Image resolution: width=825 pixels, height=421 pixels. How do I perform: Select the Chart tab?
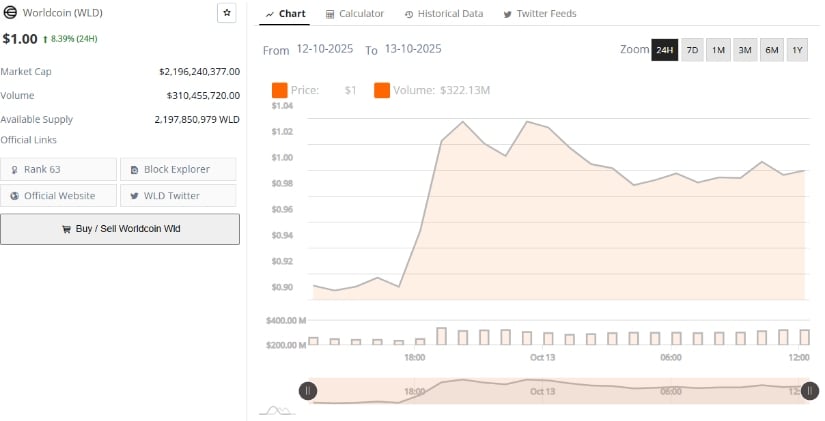click(285, 14)
